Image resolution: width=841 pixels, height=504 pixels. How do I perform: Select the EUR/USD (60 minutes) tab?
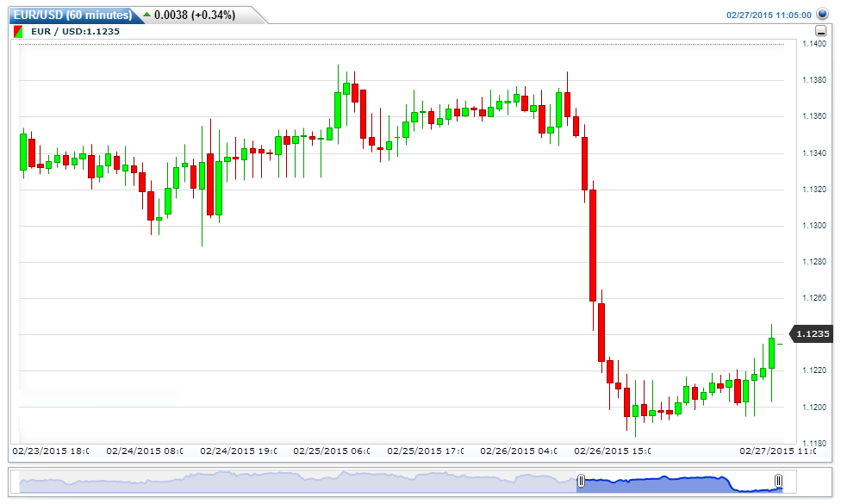[x=73, y=15]
